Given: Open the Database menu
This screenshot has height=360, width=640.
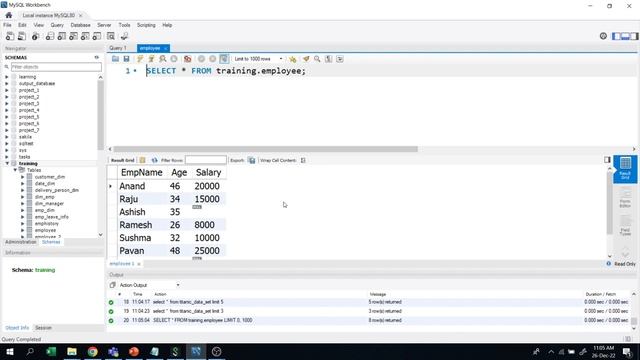Looking at the screenshot, I should point(80,25).
